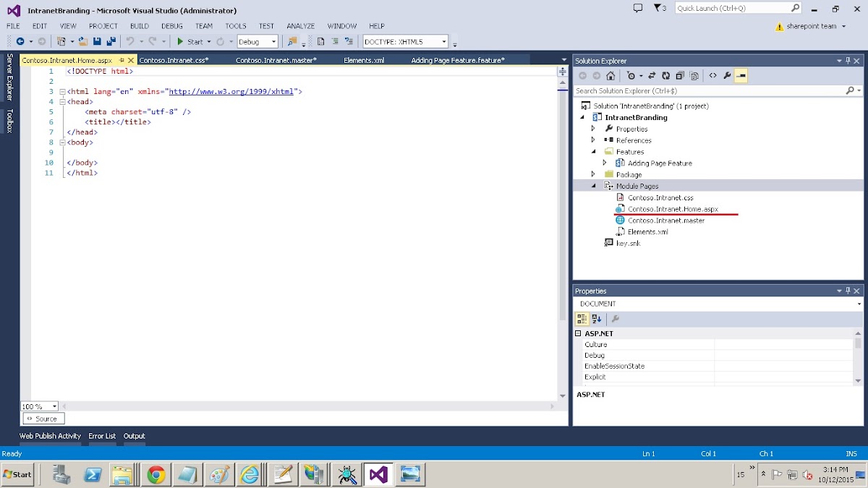Toggle Show All Files in Solution Explorer
Viewport: 868px width, 488px height.
coord(694,76)
